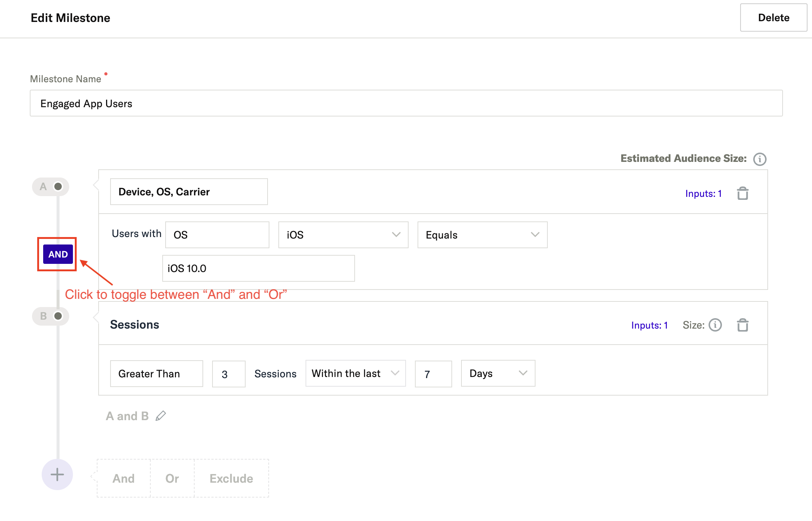The height and width of the screenshot is (521, 812).
Task: Click the Edit Milestone title
Action: click(70, 18)
